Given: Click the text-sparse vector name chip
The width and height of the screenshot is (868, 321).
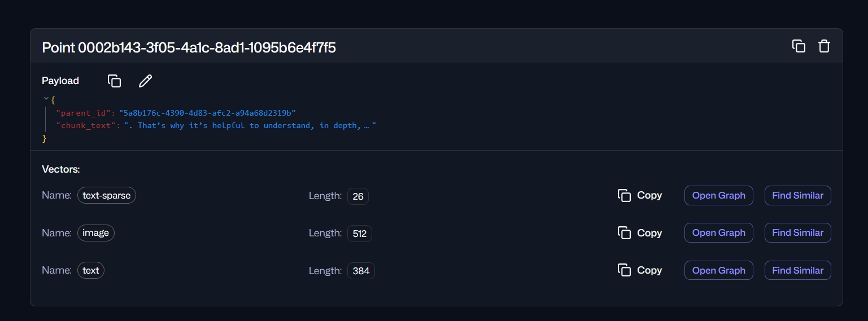Looking at the screenshot, I should point(107,196).
